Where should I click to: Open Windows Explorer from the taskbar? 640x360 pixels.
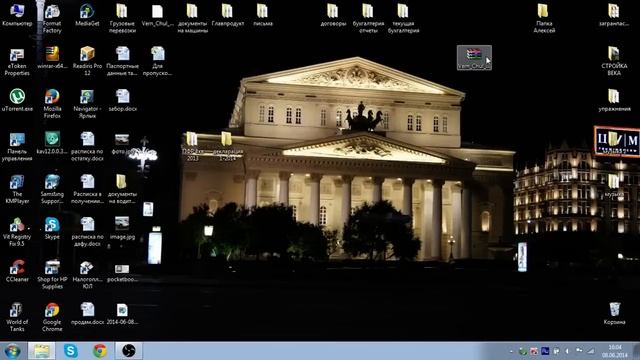42,351
